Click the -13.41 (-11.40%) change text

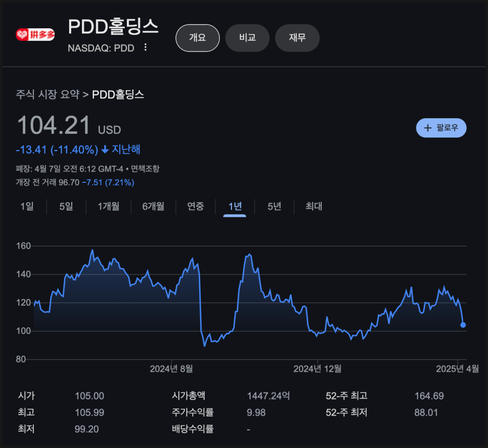[57, 150]
